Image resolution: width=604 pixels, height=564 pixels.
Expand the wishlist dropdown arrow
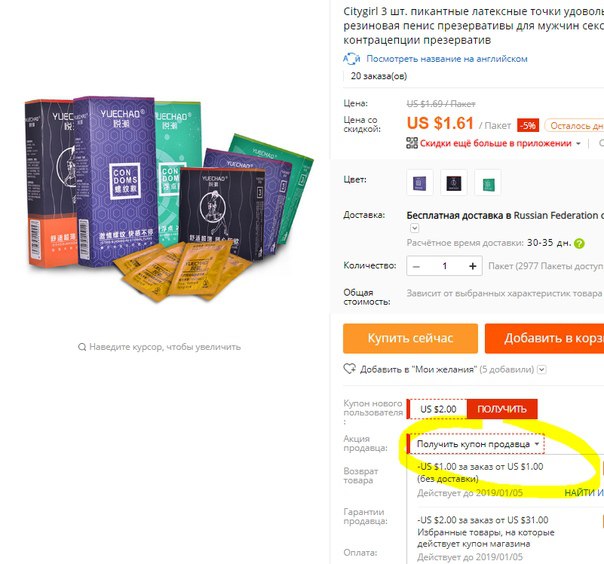pos(542,369)
